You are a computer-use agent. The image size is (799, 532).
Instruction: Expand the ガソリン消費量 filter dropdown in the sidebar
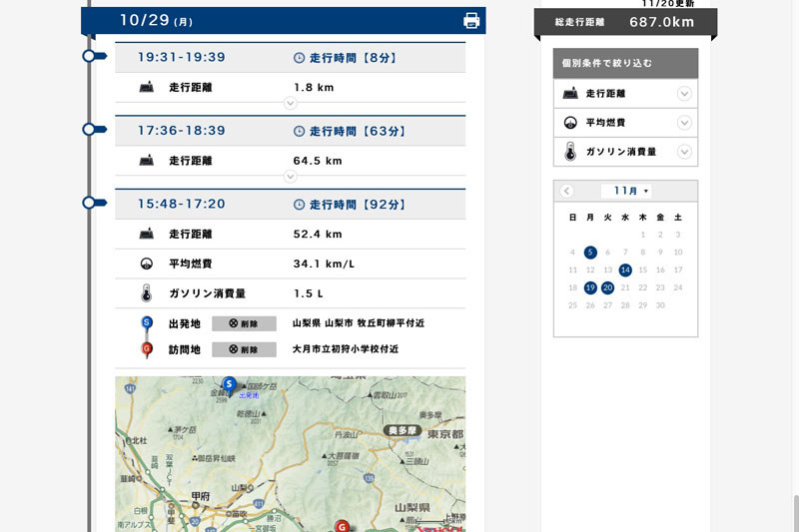(x=684, y=152)
